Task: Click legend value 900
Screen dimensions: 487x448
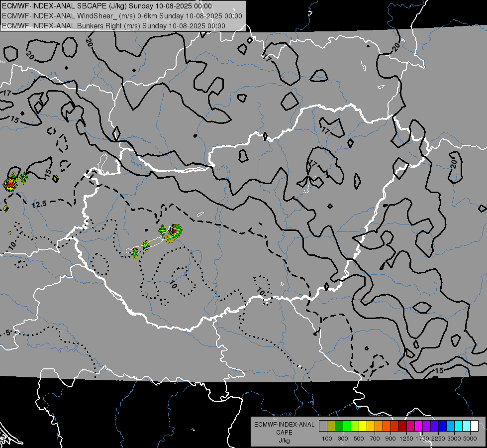Action: coord(390,439)
